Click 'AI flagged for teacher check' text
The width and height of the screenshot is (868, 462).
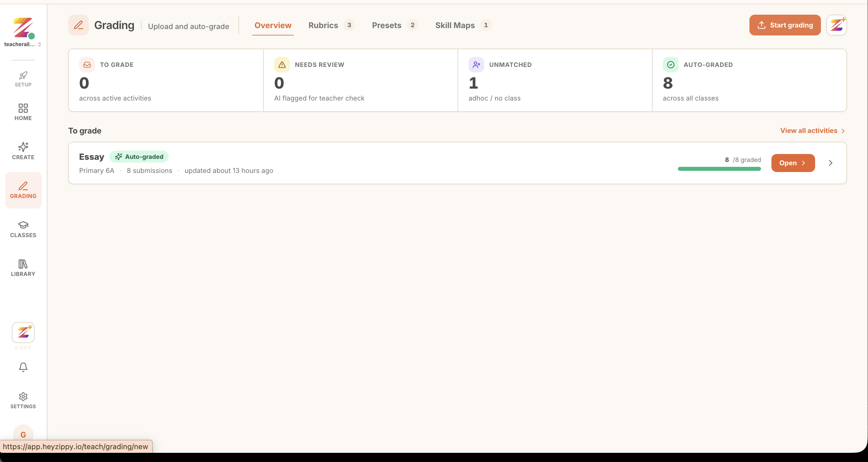[x=319, y=98]
